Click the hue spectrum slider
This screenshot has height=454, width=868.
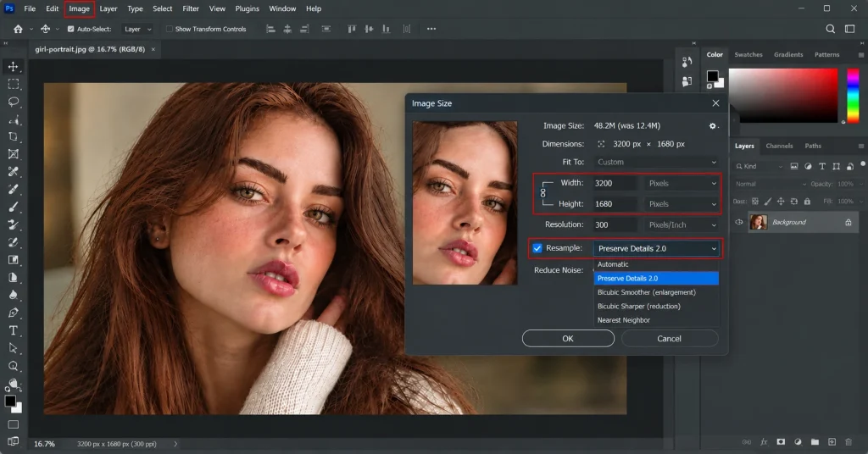point(853,95)
